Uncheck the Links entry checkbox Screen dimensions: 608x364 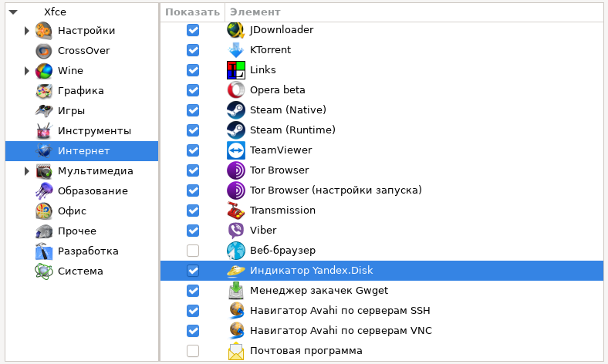point(193,70)
